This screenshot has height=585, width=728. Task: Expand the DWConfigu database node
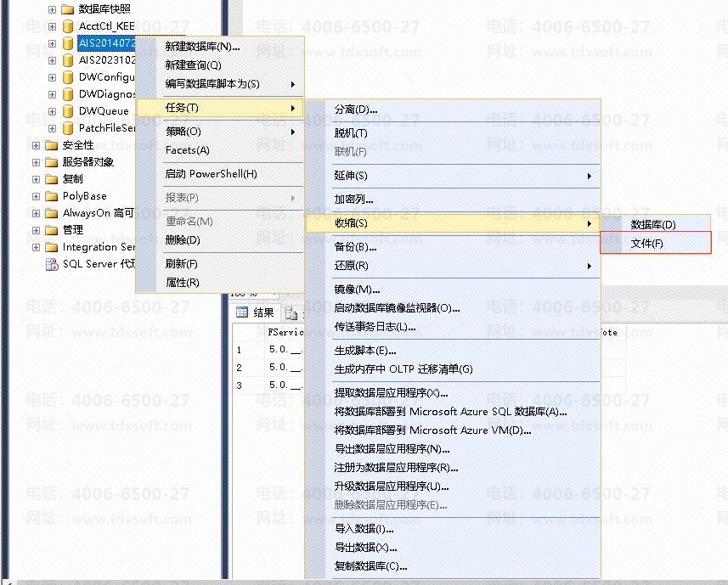[x=52, y=77]
